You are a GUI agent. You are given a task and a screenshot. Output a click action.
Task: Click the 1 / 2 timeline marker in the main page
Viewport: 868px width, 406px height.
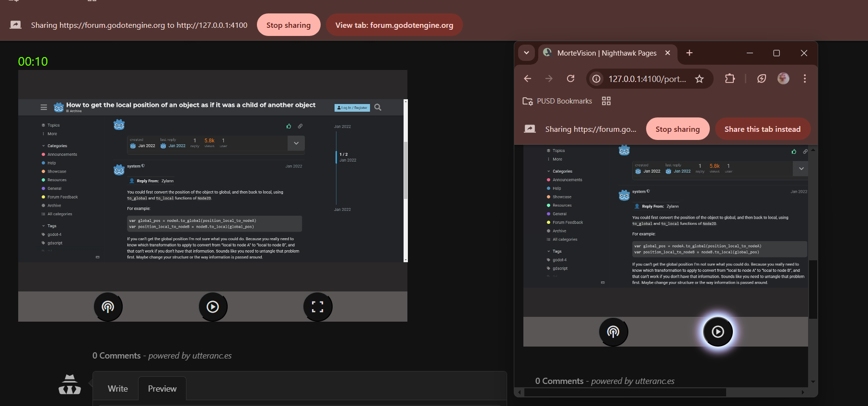(344, 154)
